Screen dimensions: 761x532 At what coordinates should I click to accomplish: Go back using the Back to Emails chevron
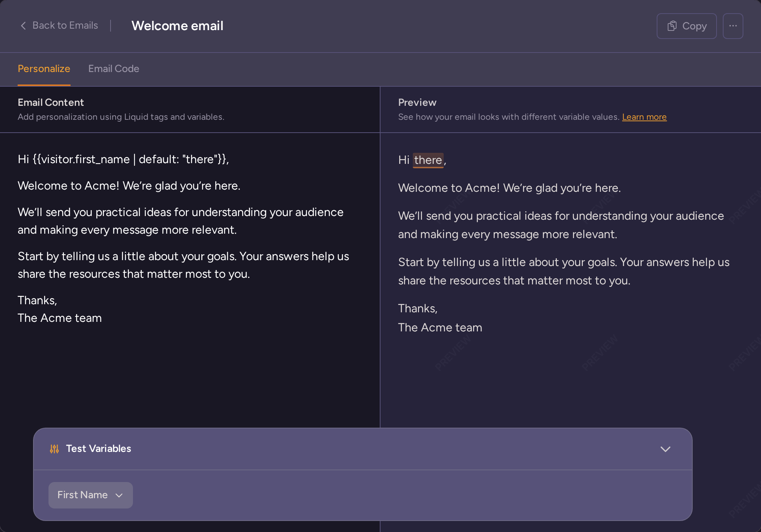(x=24, y=26)
